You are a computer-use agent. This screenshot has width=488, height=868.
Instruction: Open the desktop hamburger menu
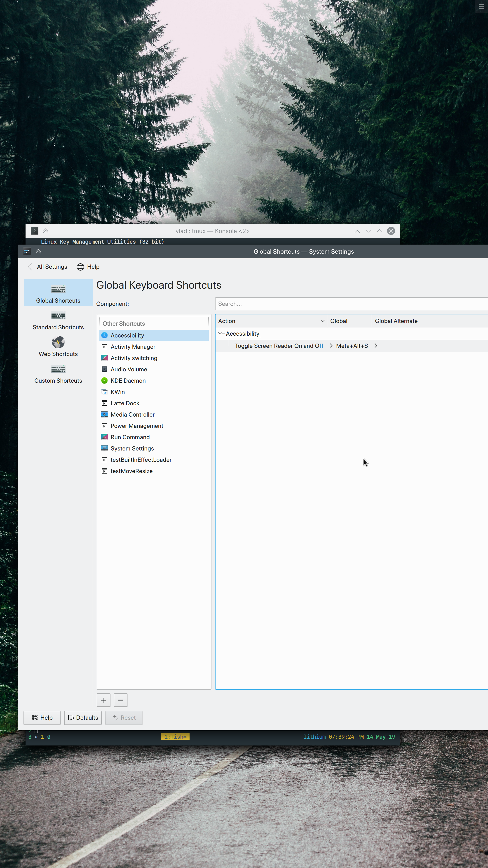tap(481, 7)
